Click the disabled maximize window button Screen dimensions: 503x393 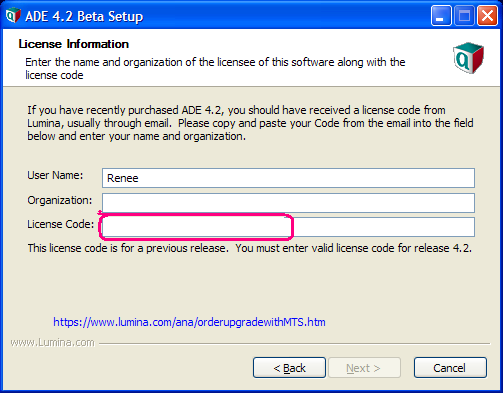464,15
